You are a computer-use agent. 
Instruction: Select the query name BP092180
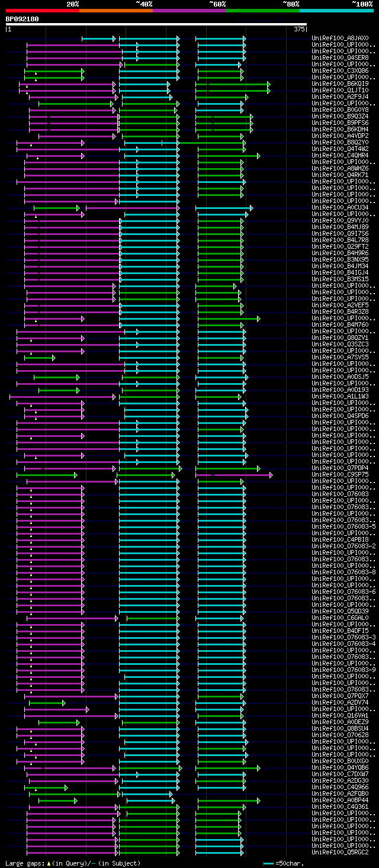tap(23, 19)
